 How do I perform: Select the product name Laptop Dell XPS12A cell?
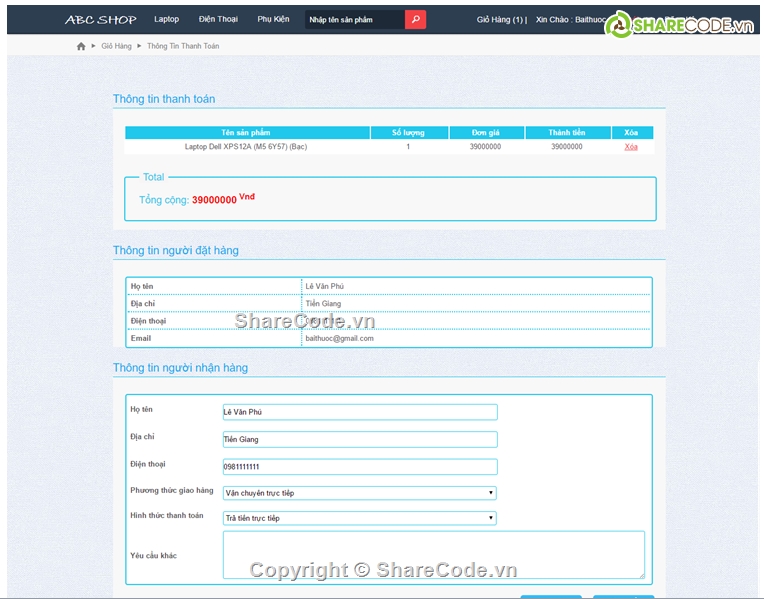click(246, 147)
